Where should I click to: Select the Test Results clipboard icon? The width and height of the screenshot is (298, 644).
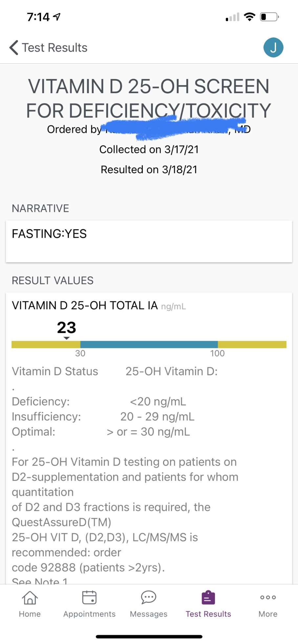[208, 597]
